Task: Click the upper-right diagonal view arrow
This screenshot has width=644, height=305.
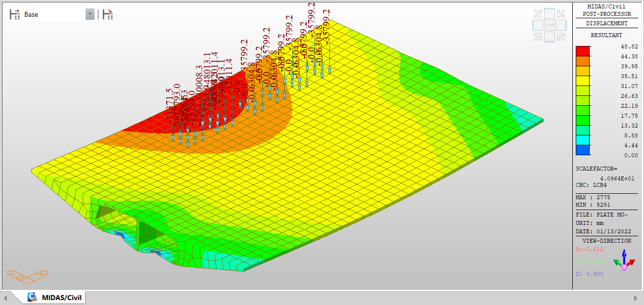Action: tap(561, 13)
